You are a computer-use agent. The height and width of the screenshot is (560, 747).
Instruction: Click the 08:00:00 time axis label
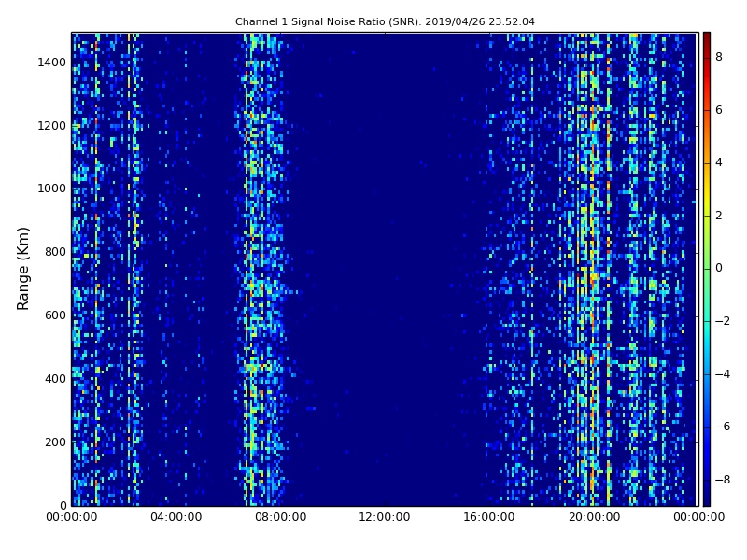281,517
